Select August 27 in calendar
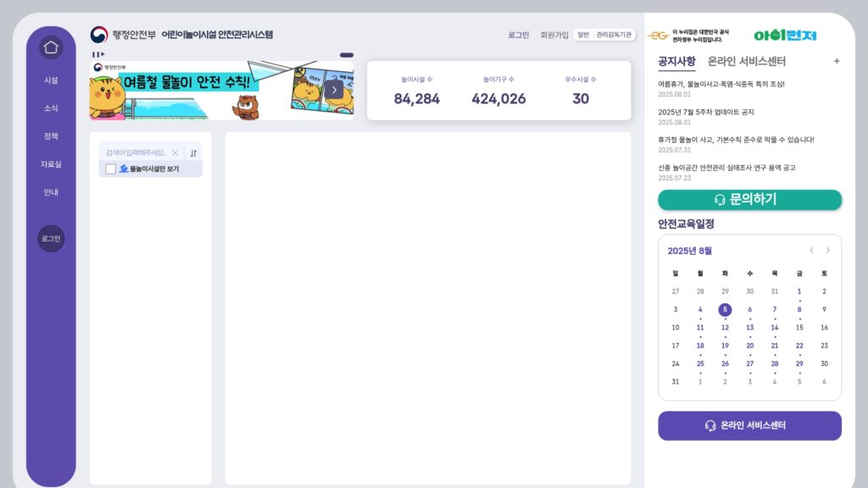Screen dimensions: 868x488 pyautogui.click(x=749, y=363)
